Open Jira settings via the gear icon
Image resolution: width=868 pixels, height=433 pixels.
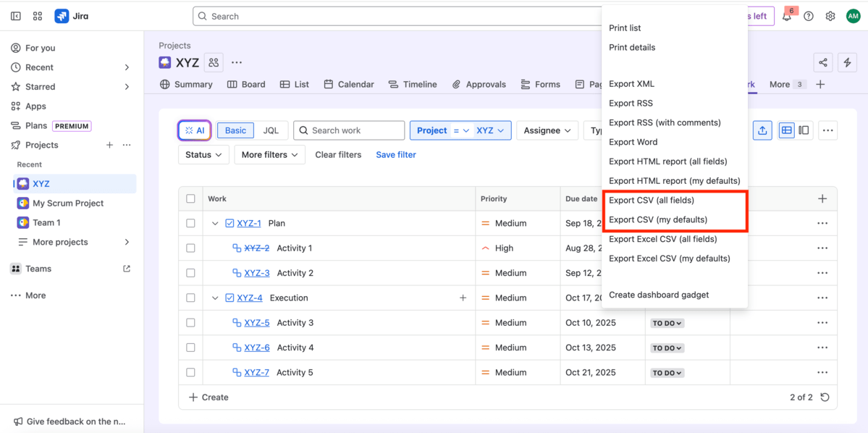click(830, 15)
